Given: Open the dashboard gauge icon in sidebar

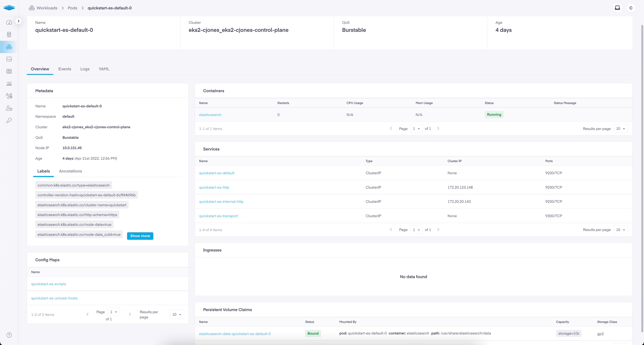Looking at the screenshot, I should (x=9, y=22).
